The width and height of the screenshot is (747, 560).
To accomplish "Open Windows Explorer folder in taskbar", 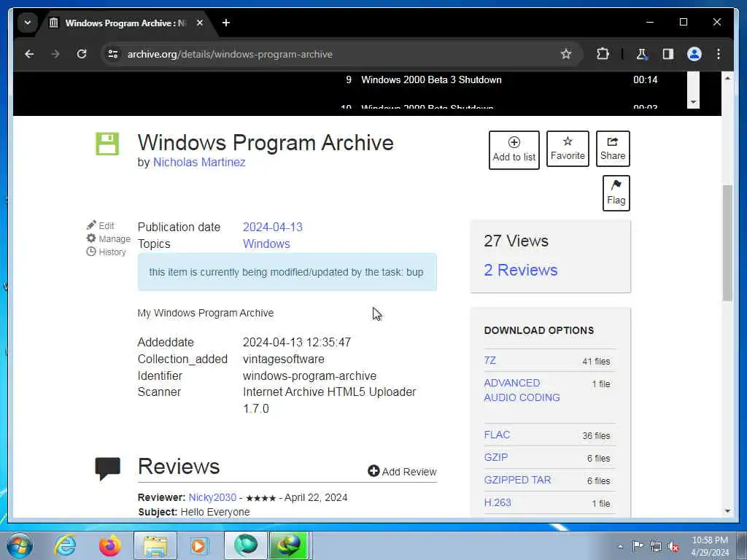I will pyautogui.click(x=155, y=545).
